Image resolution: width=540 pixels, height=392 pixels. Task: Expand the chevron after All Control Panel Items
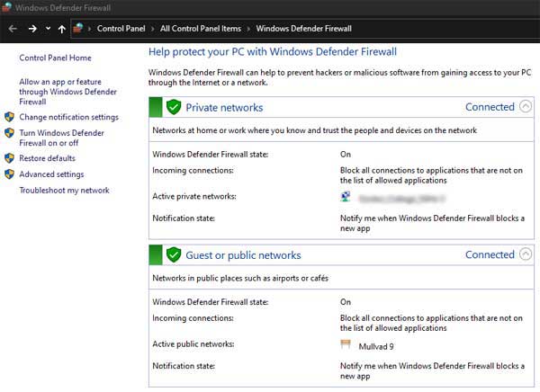point(248,29)
